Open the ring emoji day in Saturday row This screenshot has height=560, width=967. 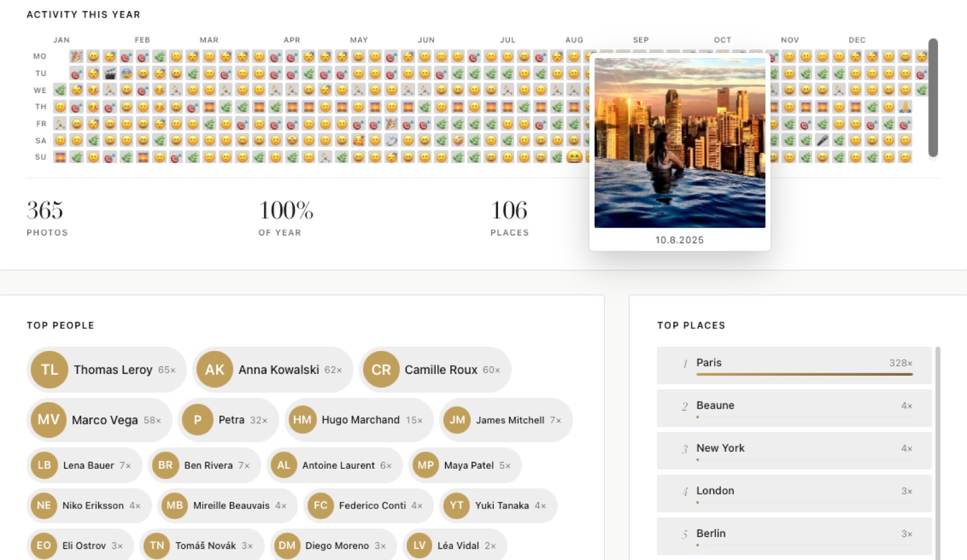tap(392, 141)
